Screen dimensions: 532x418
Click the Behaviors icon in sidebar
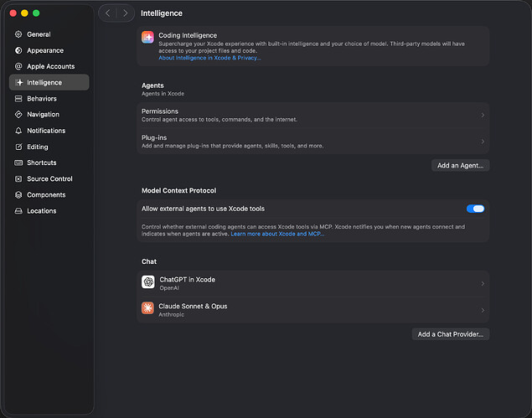pyautogui.click(x=18, y=98)
